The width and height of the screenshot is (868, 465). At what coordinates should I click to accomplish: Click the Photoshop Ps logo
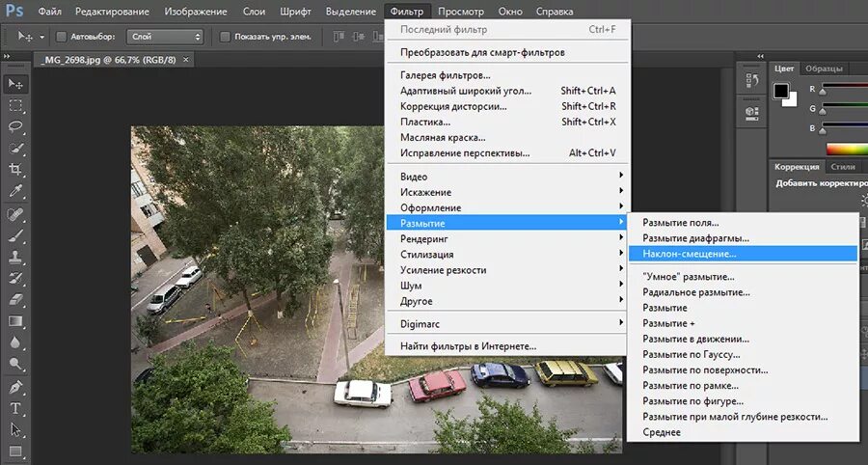14,11
